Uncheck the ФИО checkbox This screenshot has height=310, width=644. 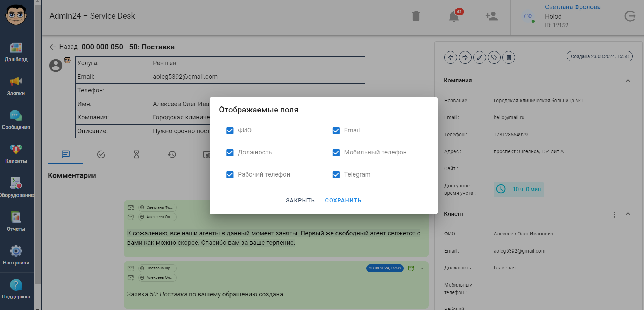click(x=230, y=131)
